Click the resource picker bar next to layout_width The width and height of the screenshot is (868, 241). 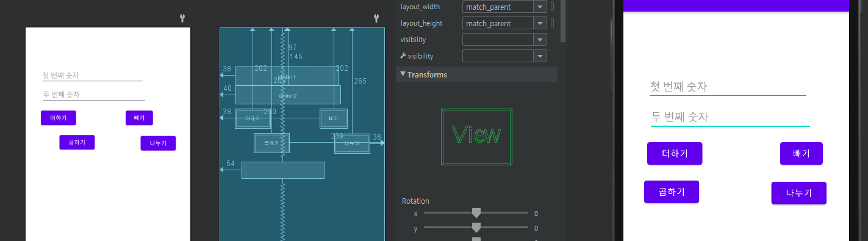click(x=553, y=7)
